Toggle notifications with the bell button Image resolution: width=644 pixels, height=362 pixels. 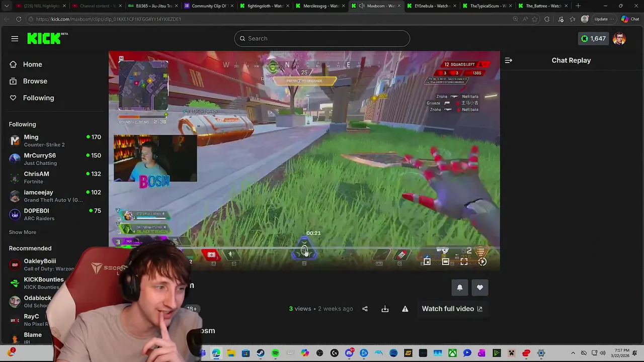click(459, 288)
